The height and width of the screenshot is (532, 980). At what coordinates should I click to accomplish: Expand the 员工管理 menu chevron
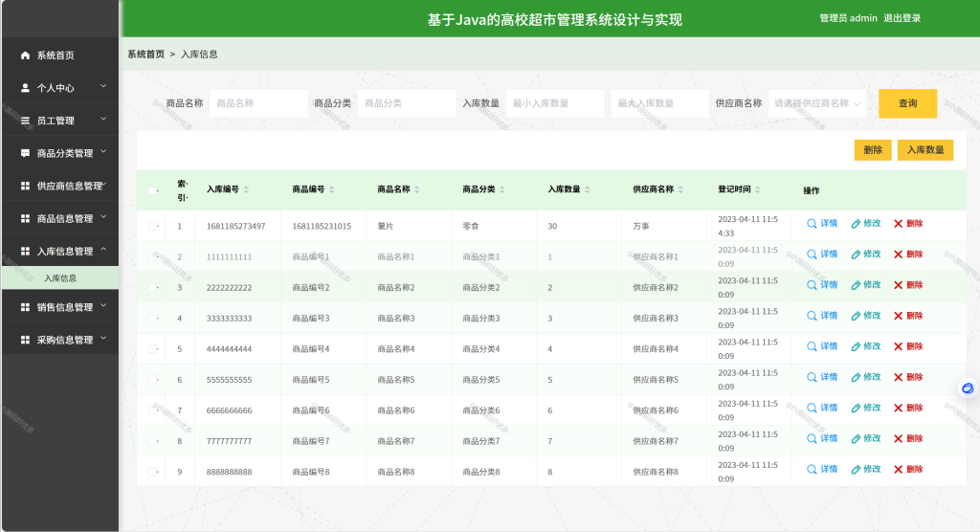click(103, 119)
